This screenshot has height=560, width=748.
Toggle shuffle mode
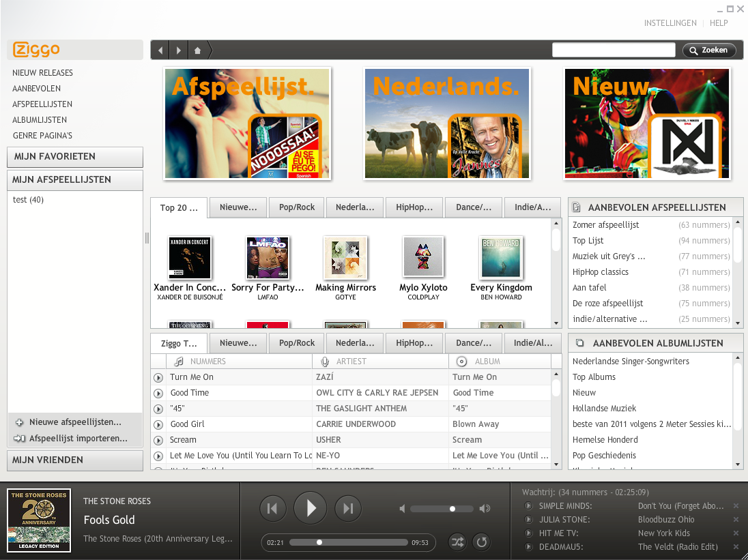(457, 542)
